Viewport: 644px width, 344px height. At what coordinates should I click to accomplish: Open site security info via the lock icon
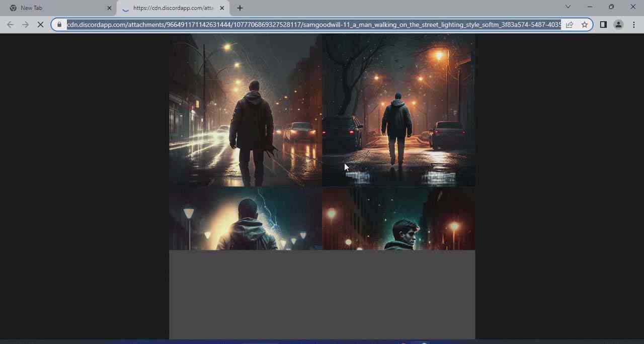[x=59, y=24]
